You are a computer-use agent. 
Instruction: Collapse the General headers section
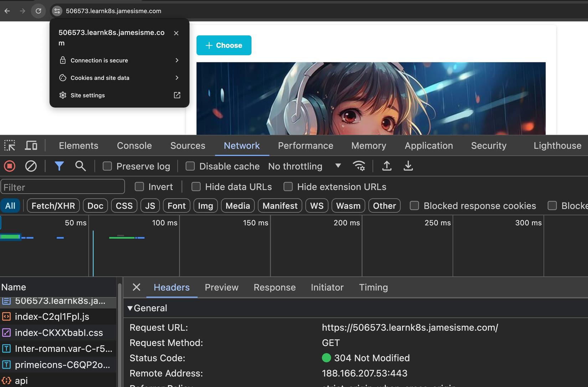click(130, 308)
